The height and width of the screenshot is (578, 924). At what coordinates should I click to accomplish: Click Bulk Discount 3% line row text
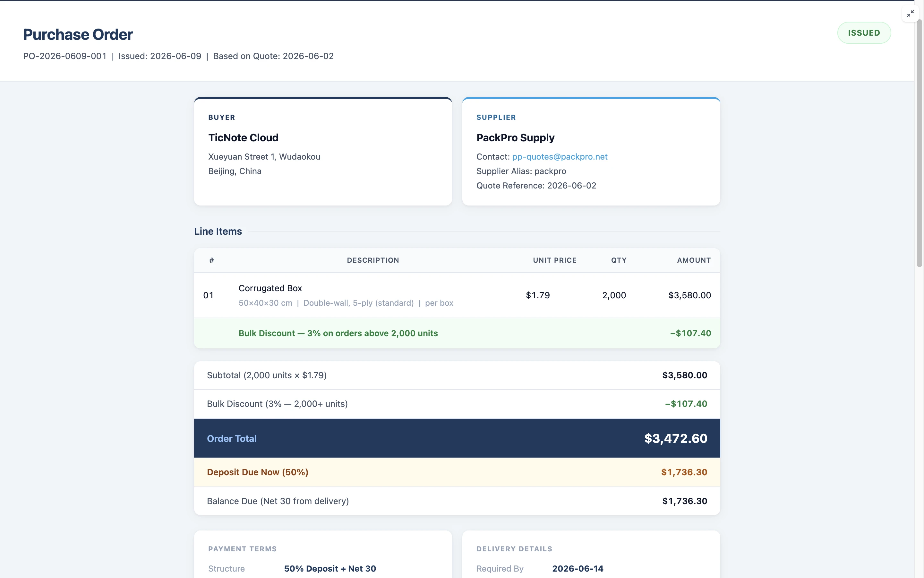tap(338, 333)
